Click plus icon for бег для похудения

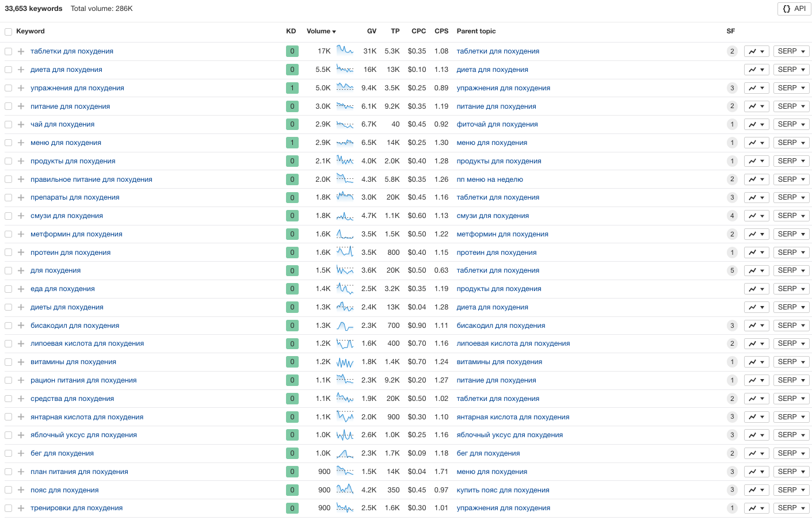(x=21, y=453)
